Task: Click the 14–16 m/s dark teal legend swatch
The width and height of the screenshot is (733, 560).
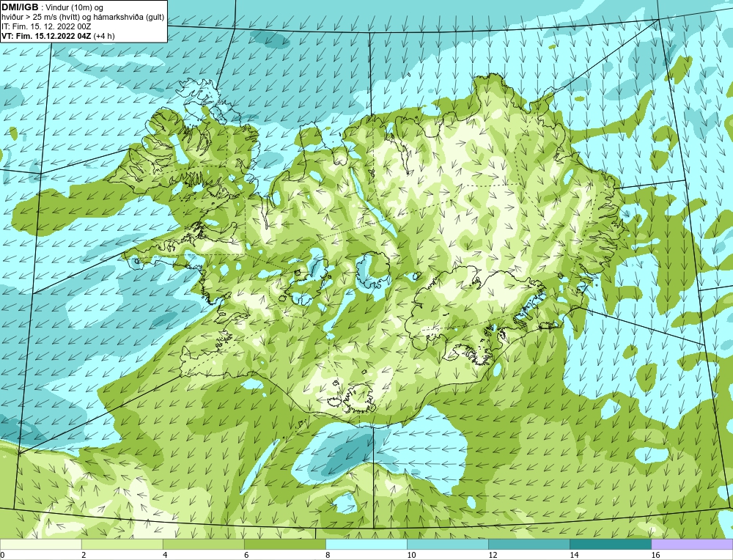Action: coord(610,544)
